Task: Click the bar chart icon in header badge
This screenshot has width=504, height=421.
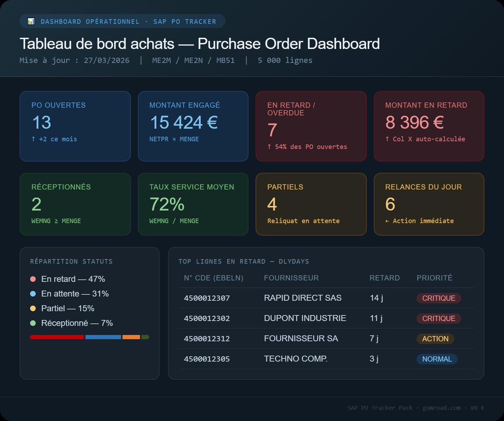Action: (x=31, y=21)
